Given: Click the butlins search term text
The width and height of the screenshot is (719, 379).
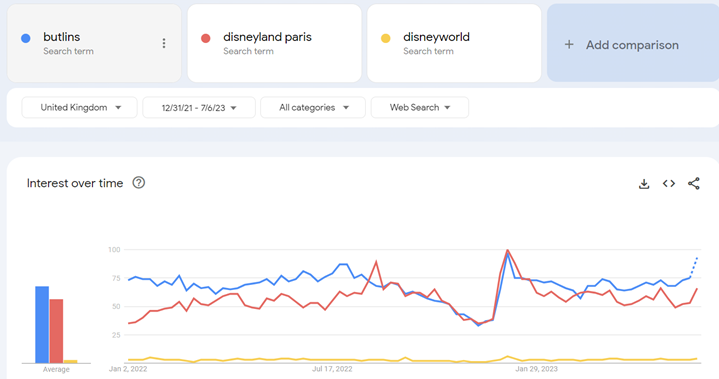Looking at the screenshot, I should click(61, 37).
